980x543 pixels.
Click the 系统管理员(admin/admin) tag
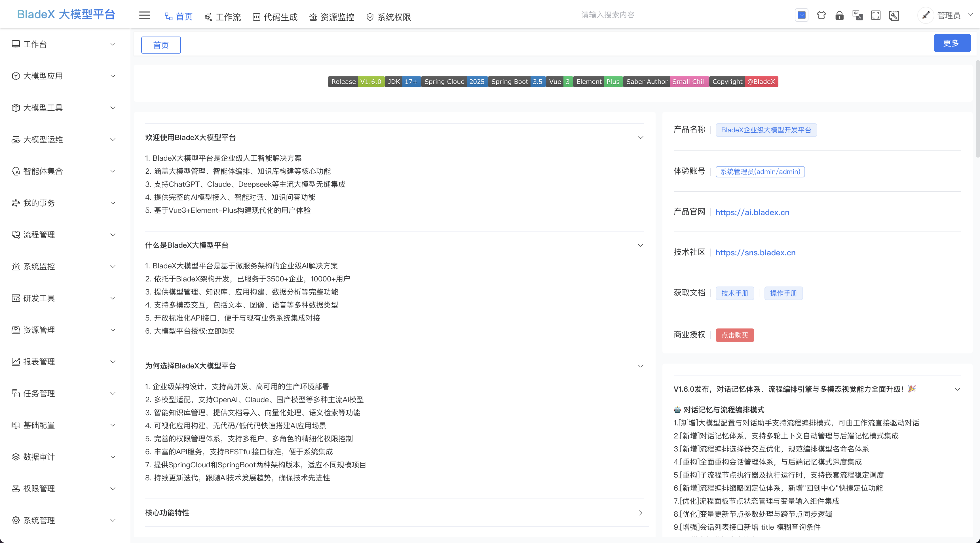point(760,171)
